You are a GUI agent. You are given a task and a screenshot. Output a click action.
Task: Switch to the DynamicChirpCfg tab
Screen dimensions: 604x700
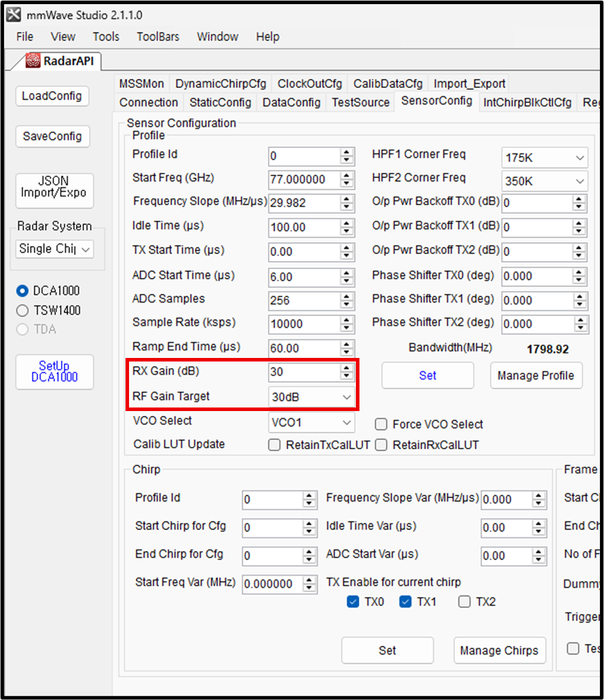[220, 84]
